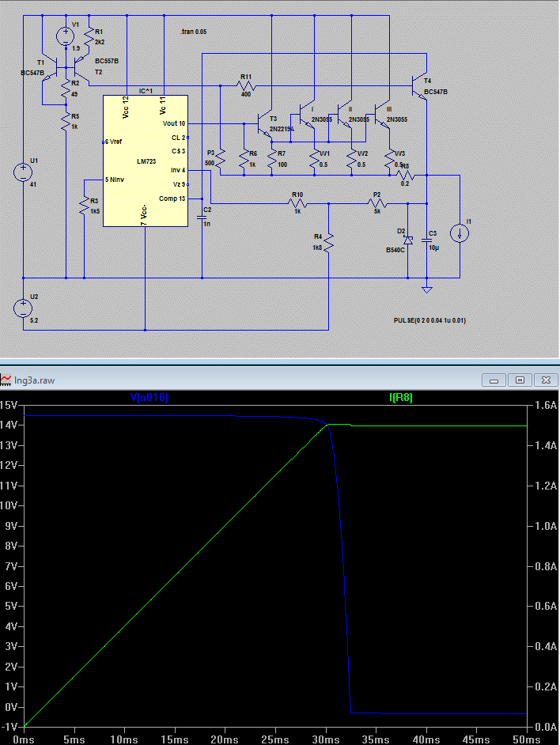This screenshot has width=560, height=745.
Task: Select resistor R2 49 symbol
Action: tap(66, 89)
